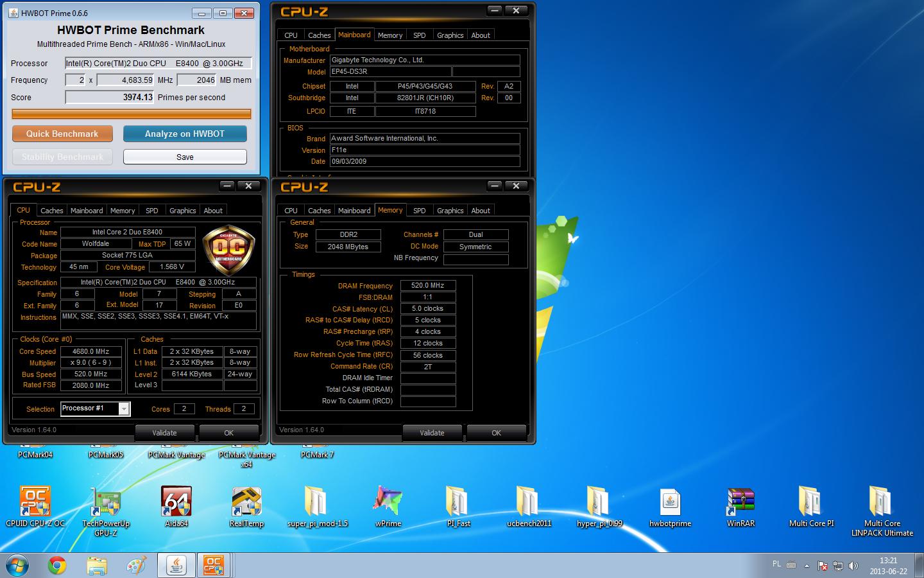This screenshot has height=578, width=924.
Task: Click OK in CPU-Z CPU window
Action: 228,433
